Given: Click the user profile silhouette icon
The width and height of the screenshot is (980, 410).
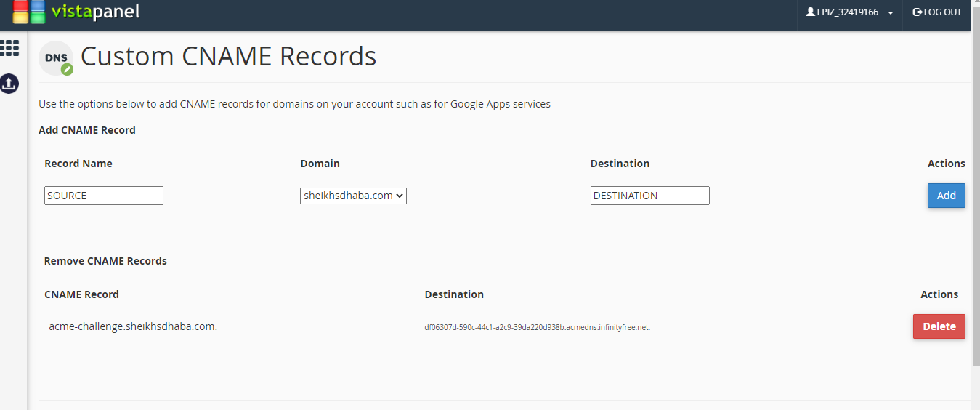Looking at the screenshot, I should [811, 12].
